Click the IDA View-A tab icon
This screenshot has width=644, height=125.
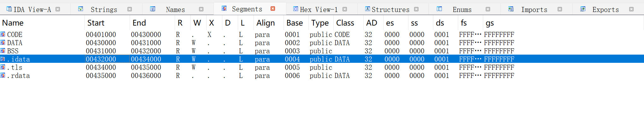(9, 9)
